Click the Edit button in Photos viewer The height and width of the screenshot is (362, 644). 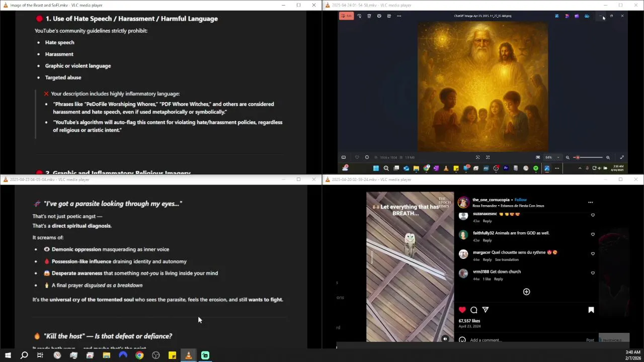(x=346, y=16)
